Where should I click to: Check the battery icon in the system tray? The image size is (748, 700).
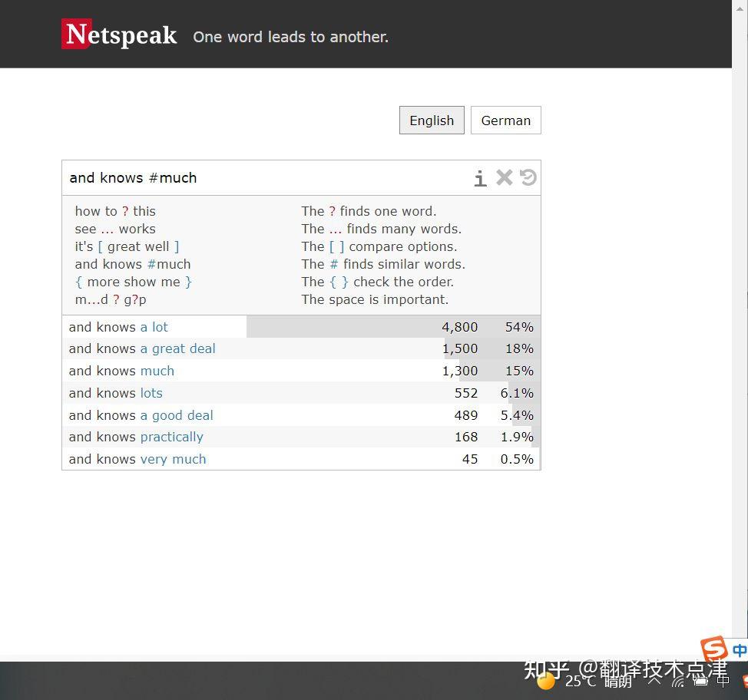(x=701, y=682)
